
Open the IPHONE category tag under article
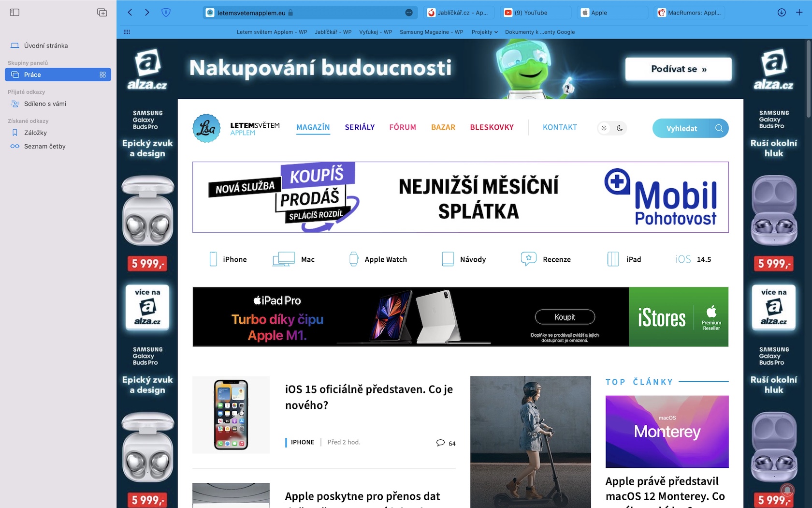click(x=303, y=442)
